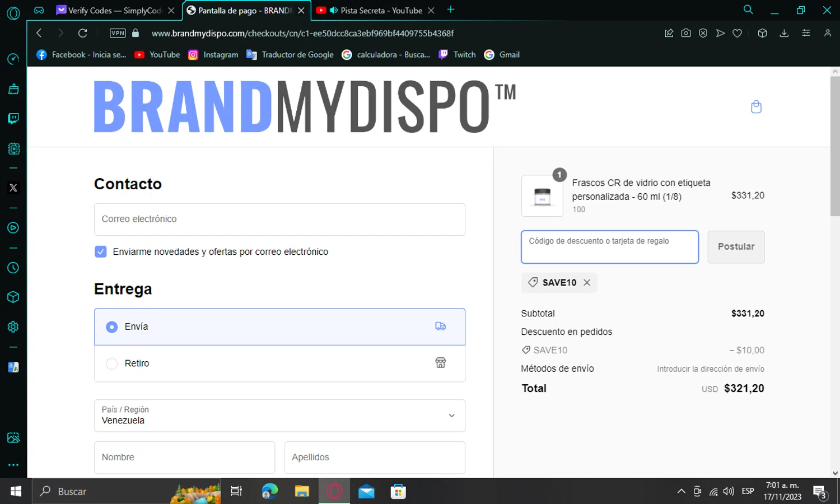The image size is (840, 504).
Task: Open the sidebar history clock icon
Action: (13, 268)
